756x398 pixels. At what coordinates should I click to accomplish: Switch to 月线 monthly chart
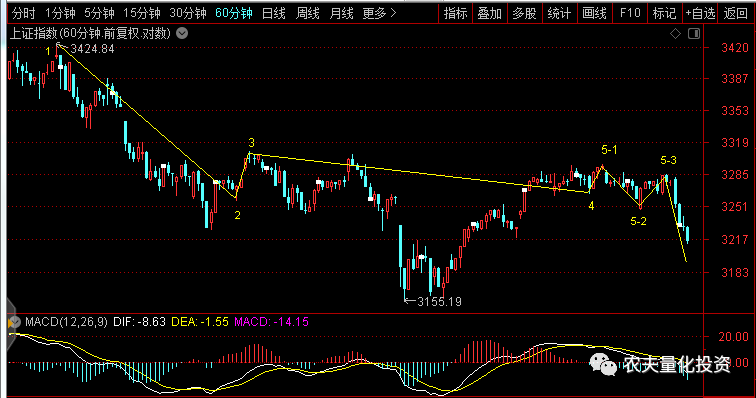(x=341, y=13)
